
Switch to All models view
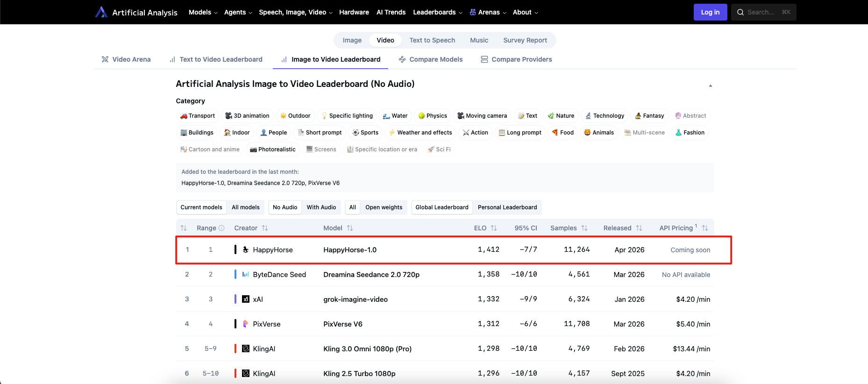coord(245,207)
